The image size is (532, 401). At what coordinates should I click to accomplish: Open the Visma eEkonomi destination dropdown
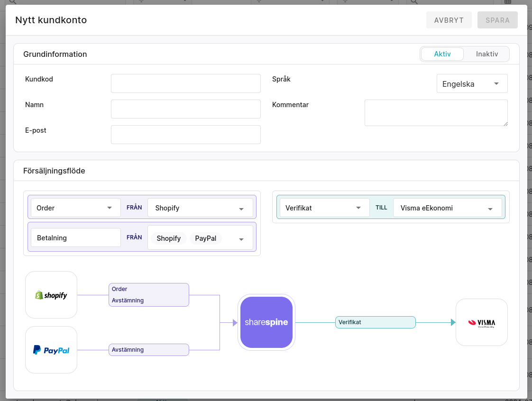click(447, 208)
